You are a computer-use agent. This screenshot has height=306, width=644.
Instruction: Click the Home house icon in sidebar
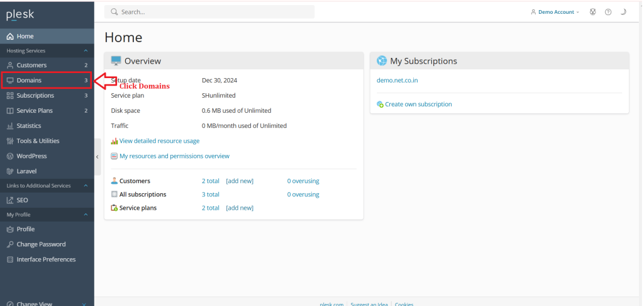[10, 36]
